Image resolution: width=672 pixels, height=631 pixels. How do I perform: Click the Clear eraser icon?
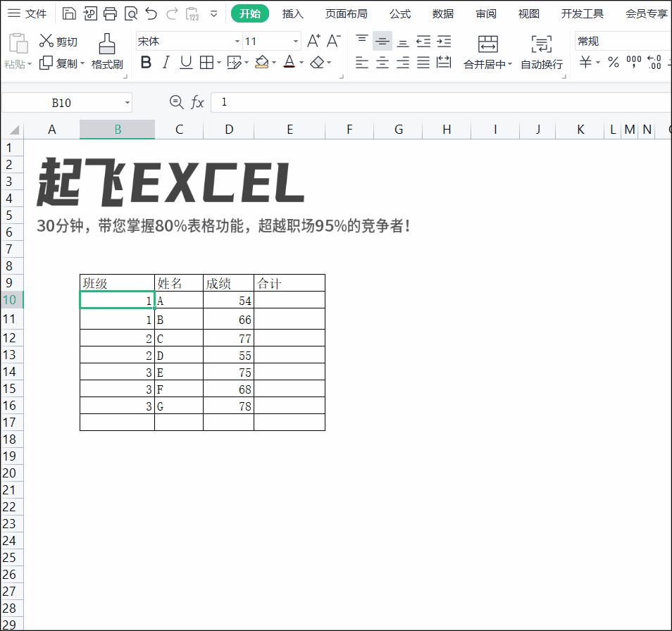click(x=317, y=63)
